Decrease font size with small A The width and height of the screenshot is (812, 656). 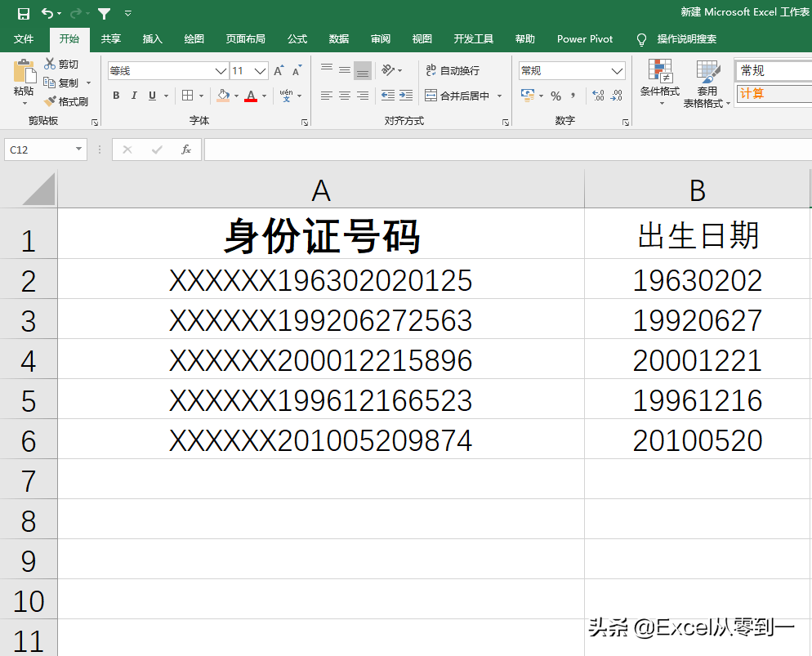tap(297, 71)
